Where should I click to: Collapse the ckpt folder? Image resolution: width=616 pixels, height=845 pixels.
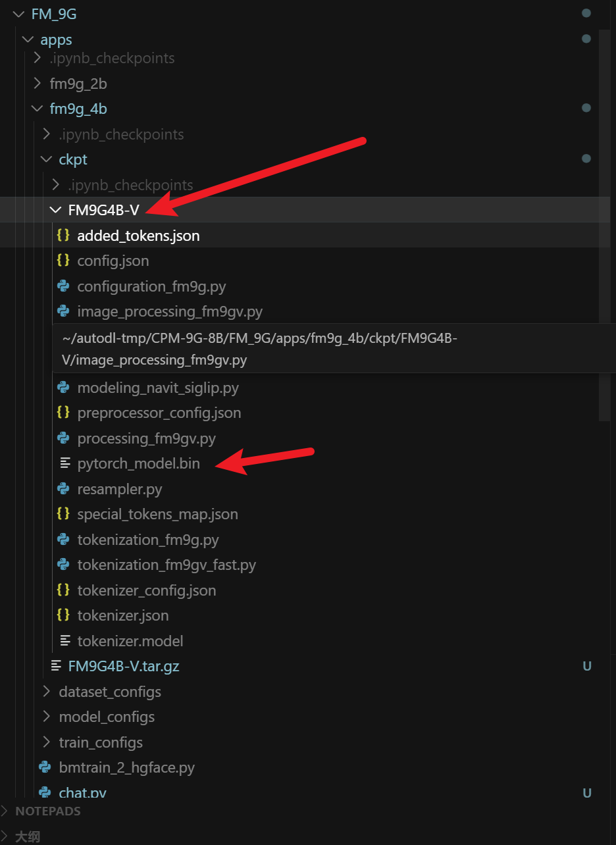coord(45,159)
